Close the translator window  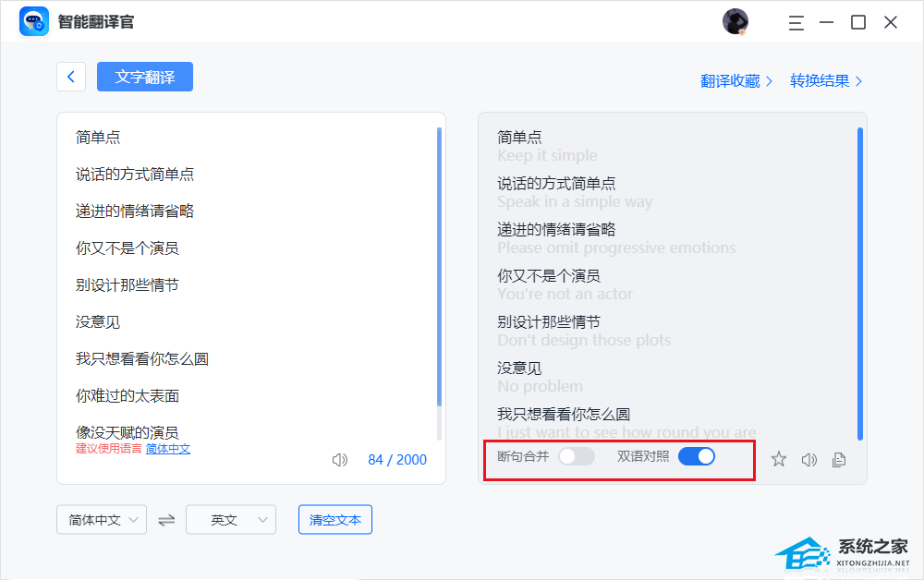point(891,22)
